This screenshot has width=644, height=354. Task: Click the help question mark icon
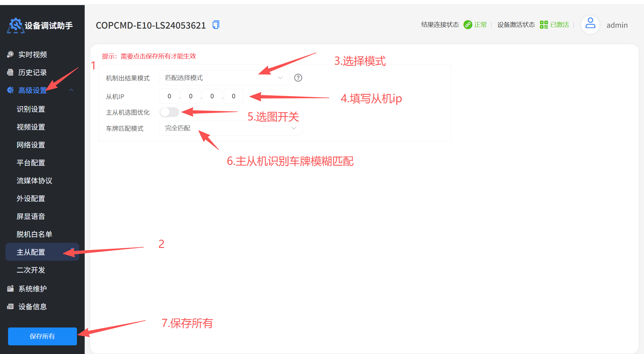[298, 78]
